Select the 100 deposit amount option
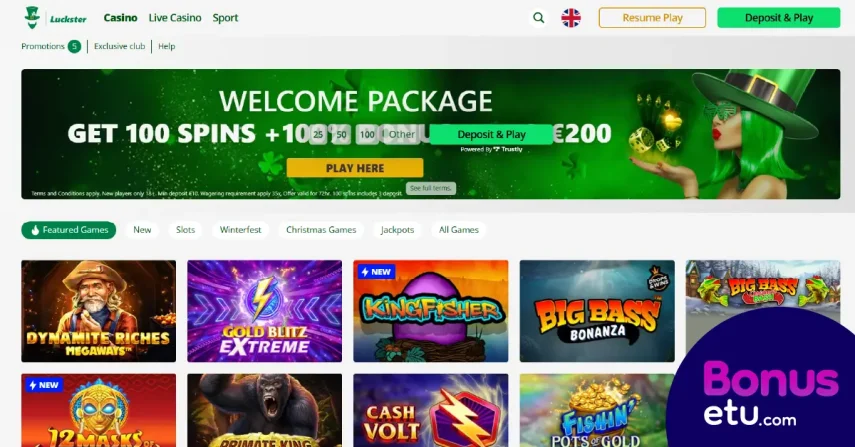The width and height of the screenshot is (855, 447). pyautogui.click(x=368, y=134)
